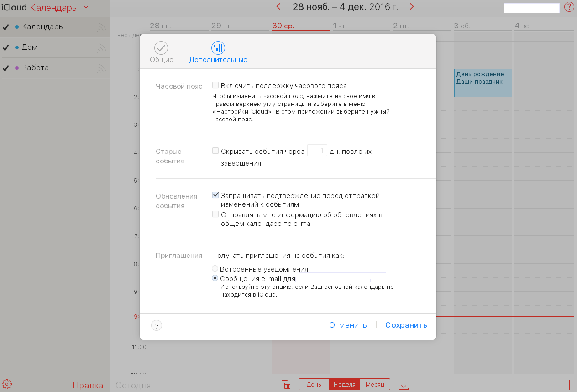The image size is (577, 392).
Task: Click the Часовой пояс section label
Action: (x=179, y=86)
